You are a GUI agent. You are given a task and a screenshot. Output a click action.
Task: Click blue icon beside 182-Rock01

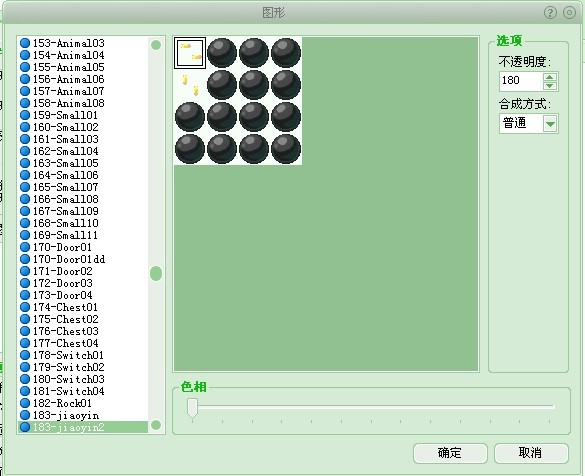(x=25, y=403)
